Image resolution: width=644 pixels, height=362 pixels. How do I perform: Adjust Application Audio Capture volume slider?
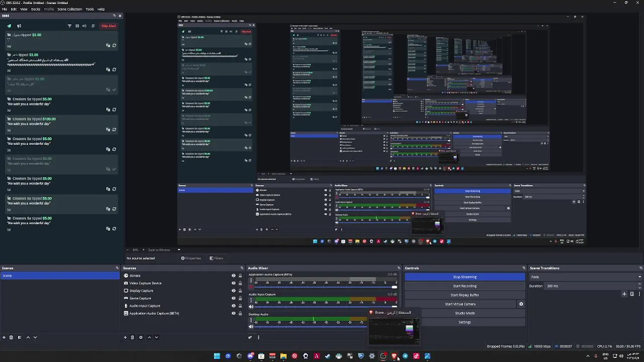point(326,287)
